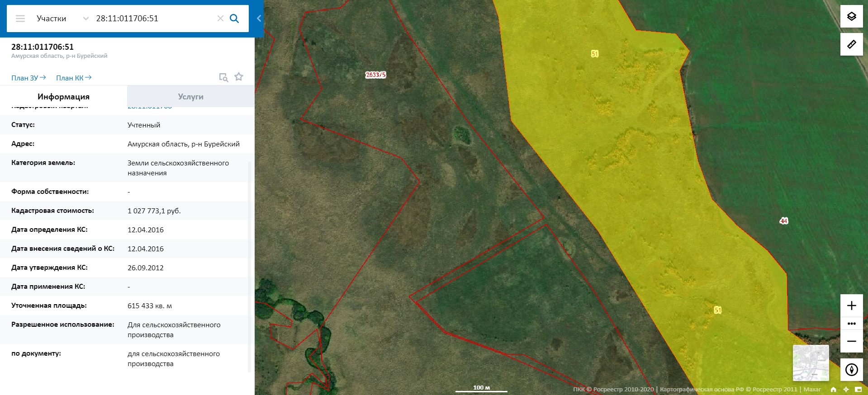
Task: Click the Уточненная площадь label
Action: point(49,306)
